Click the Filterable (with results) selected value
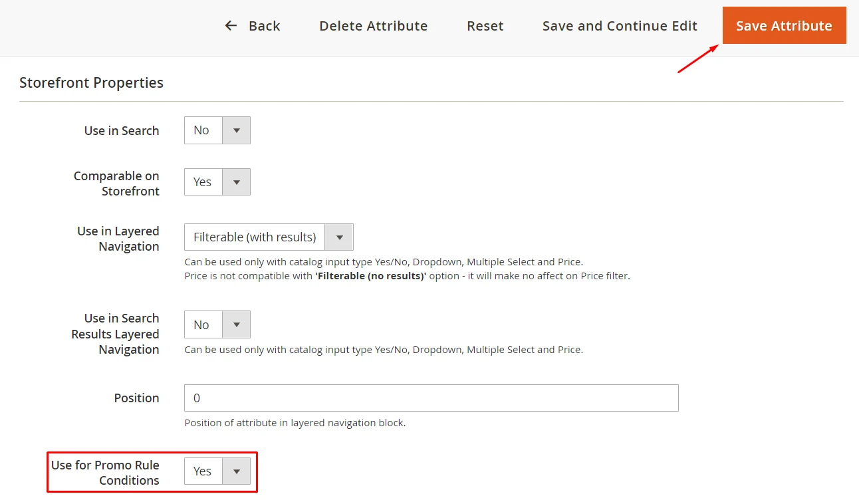The image size is (859, 504). click(255, 237)
